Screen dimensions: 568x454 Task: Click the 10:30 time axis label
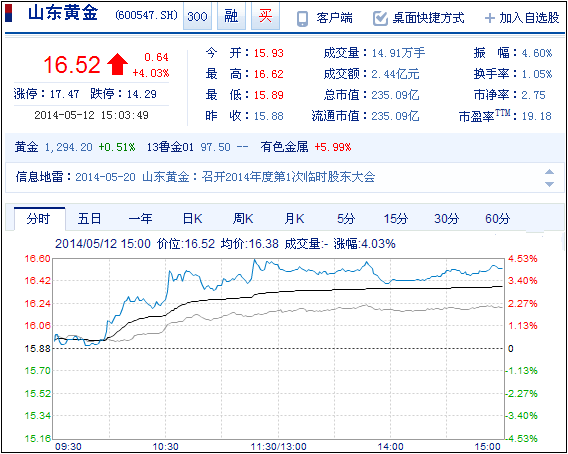pyautogui.click(x=166, y=447)
